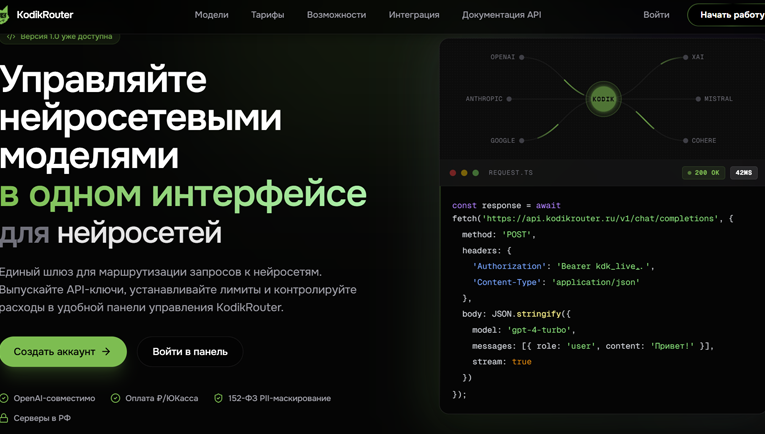Click the OPENAI node dot in diagram
Screen dimensions: 765x434
point(522,57)
